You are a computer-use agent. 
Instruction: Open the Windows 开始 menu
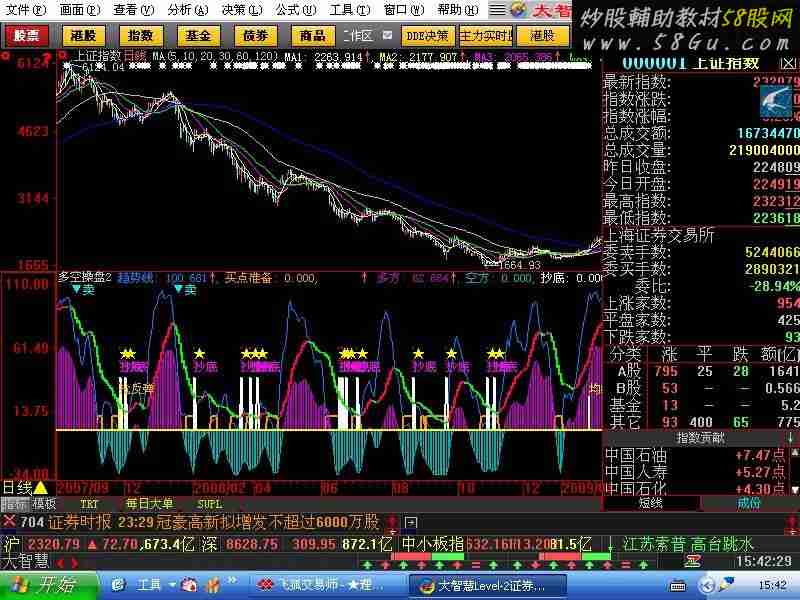[48, 585]
